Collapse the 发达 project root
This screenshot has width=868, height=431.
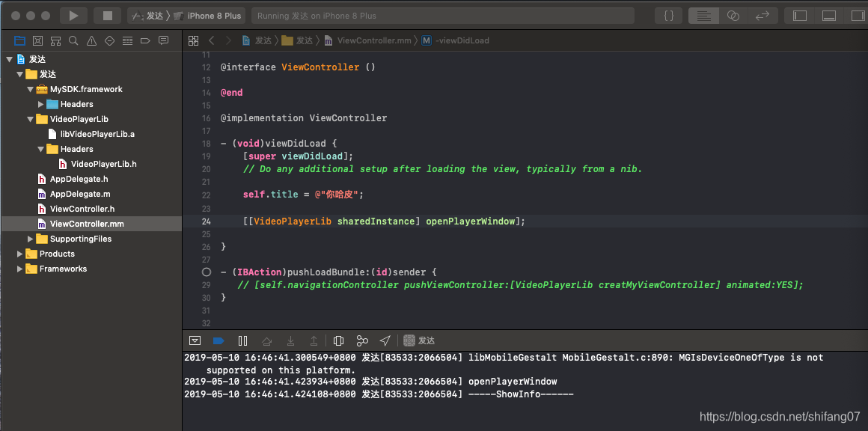9,59
